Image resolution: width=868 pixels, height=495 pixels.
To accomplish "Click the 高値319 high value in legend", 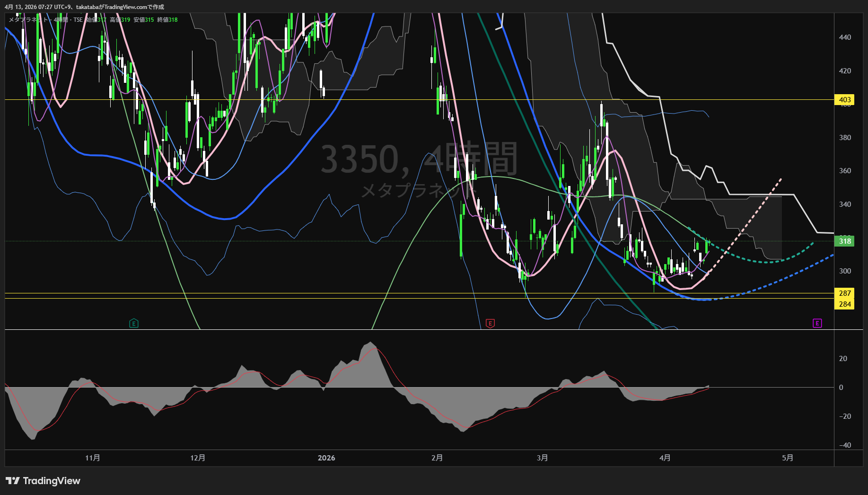I will (120, 20).
